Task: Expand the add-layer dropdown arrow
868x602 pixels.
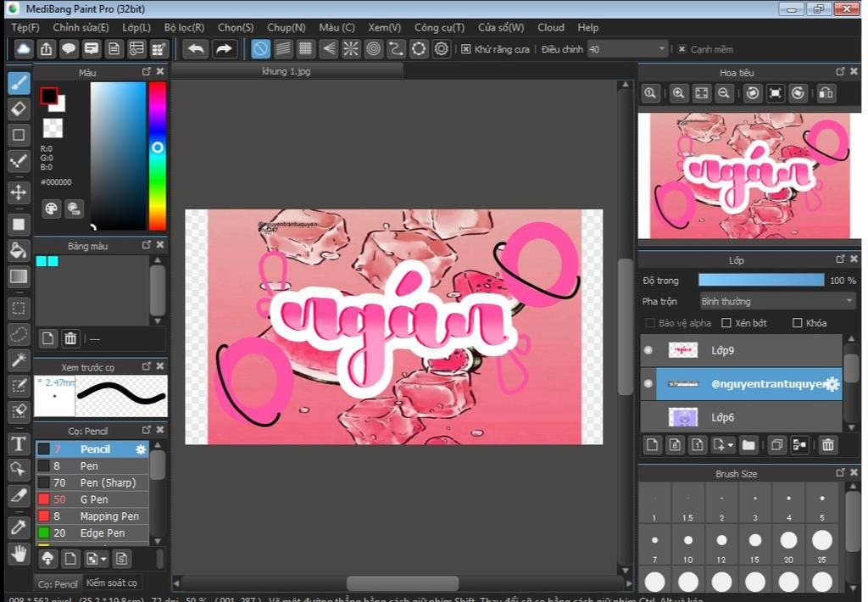Action: coord(731,445)
